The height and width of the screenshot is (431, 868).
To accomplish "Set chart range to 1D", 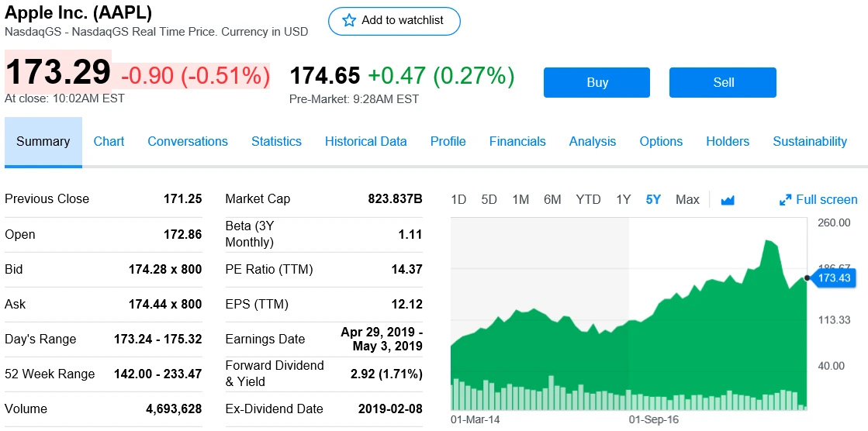I will (458, 200).
